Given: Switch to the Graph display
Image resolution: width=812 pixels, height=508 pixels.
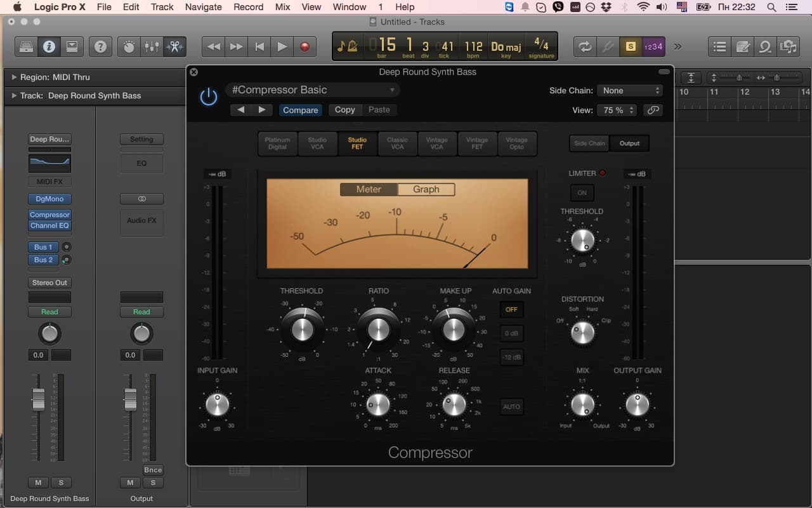Looking at the screenshot, I should (426, 189).
